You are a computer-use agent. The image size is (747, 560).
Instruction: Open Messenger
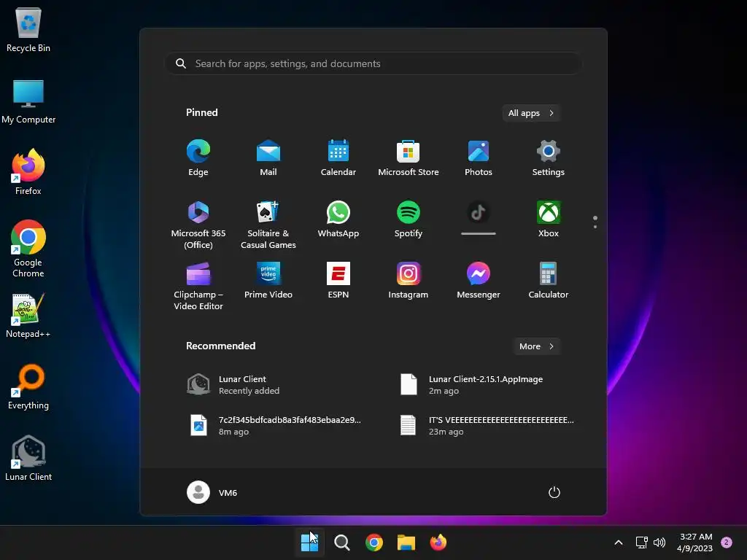479,281
